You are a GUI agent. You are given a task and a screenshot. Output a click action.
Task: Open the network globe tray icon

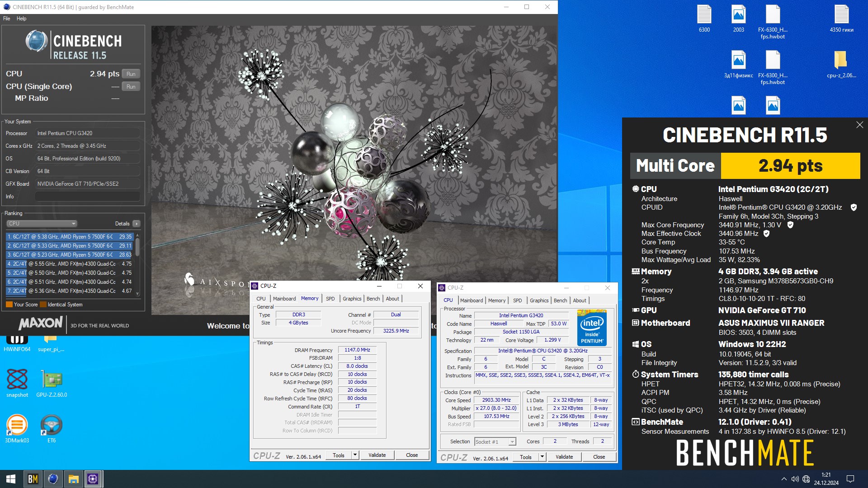coord(807,479)
